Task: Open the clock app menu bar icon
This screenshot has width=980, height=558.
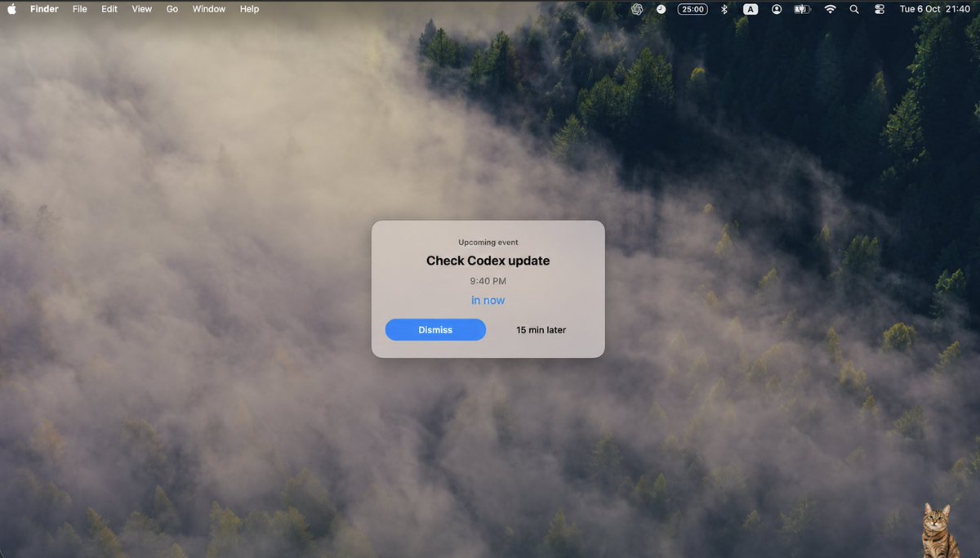Action: pos(661,9)
